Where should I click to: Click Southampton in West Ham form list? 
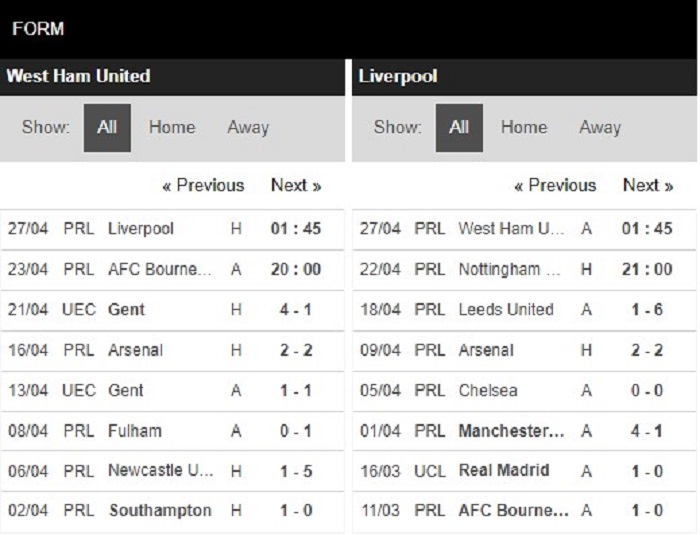[160, 510]
